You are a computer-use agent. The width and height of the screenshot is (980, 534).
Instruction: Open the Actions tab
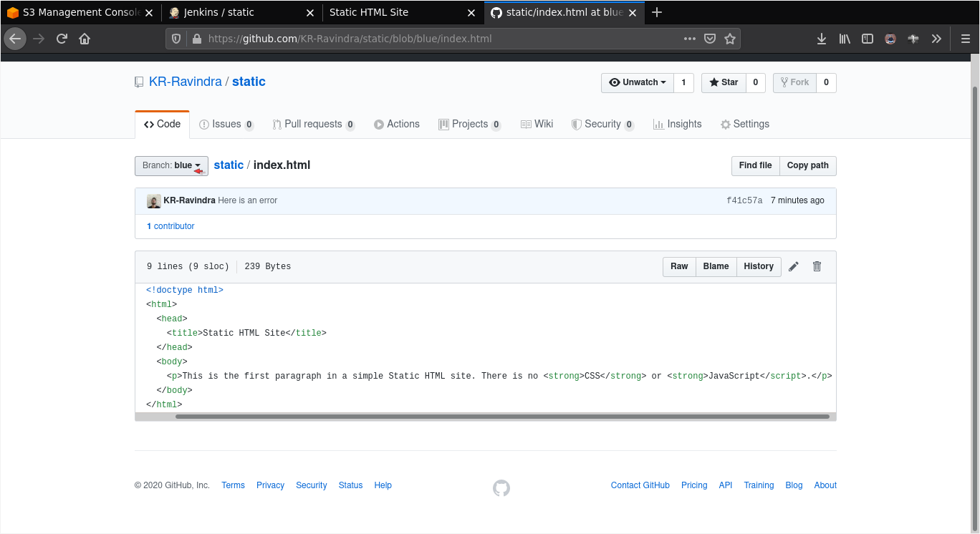[x=397, y=124]
